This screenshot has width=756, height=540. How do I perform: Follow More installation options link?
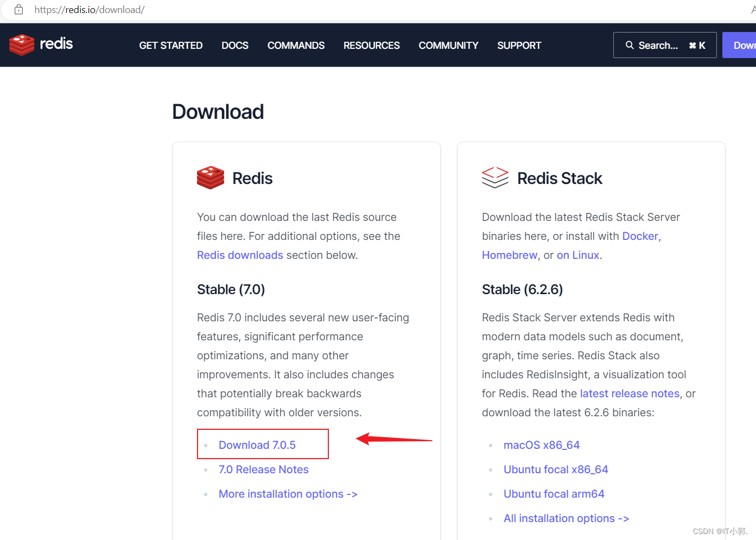(288, 494)
